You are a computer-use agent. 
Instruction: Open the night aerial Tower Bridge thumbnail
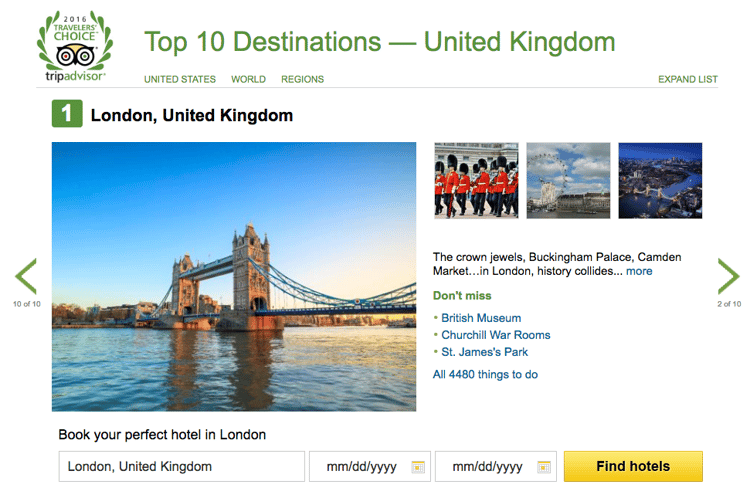(x=660, y=180)
